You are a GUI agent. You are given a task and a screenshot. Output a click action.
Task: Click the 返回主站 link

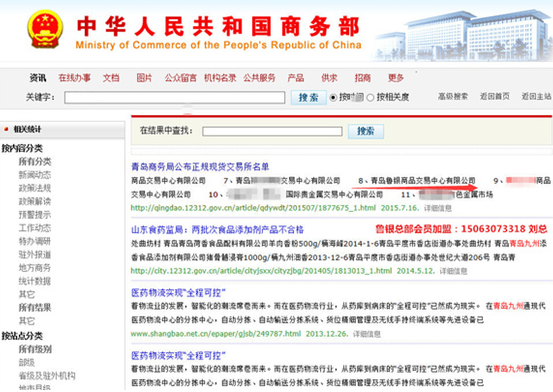click(x=537, y=96)
